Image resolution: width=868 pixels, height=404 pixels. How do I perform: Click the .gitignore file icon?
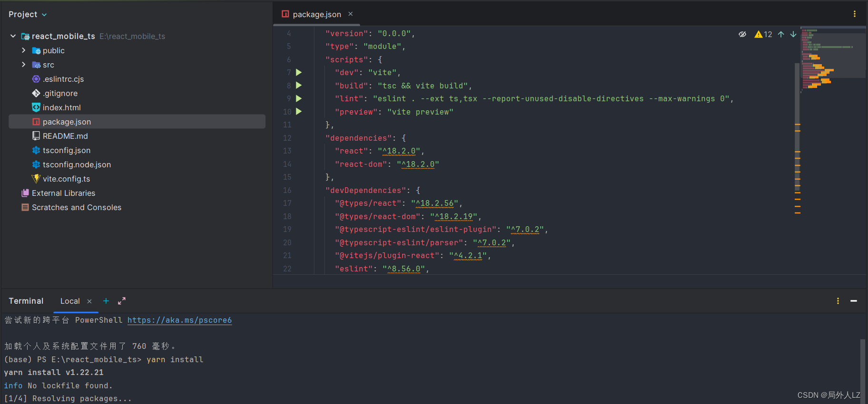(36, 93)
